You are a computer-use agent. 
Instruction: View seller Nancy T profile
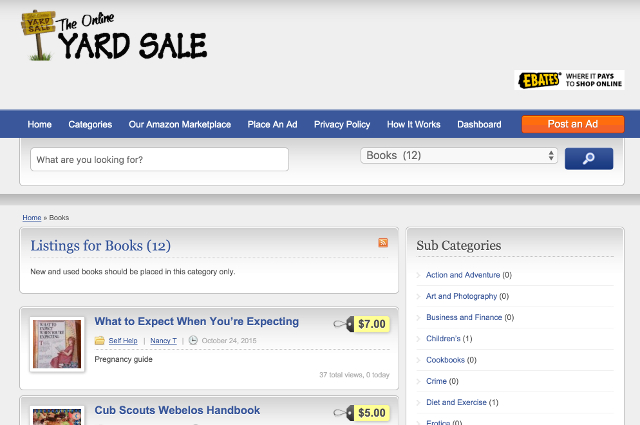pyautogui.click(x=163, y=340)
